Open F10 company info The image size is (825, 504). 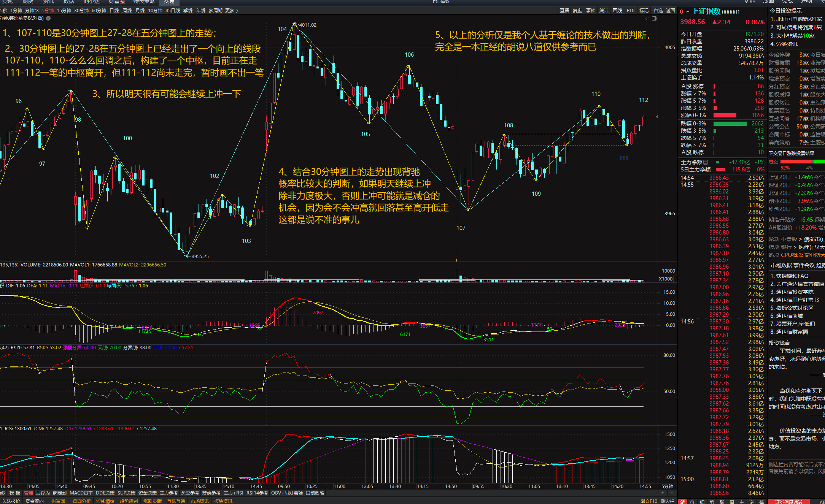[x=631, y=11]
